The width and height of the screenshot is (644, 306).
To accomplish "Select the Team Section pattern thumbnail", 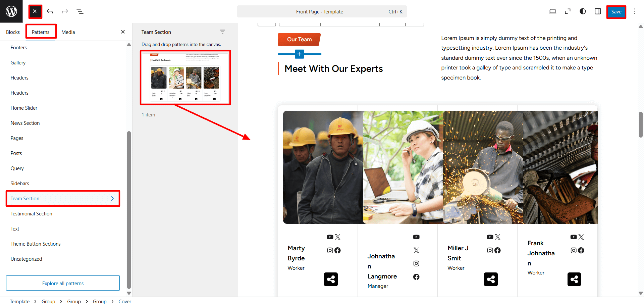I will (x=185, y=78).
